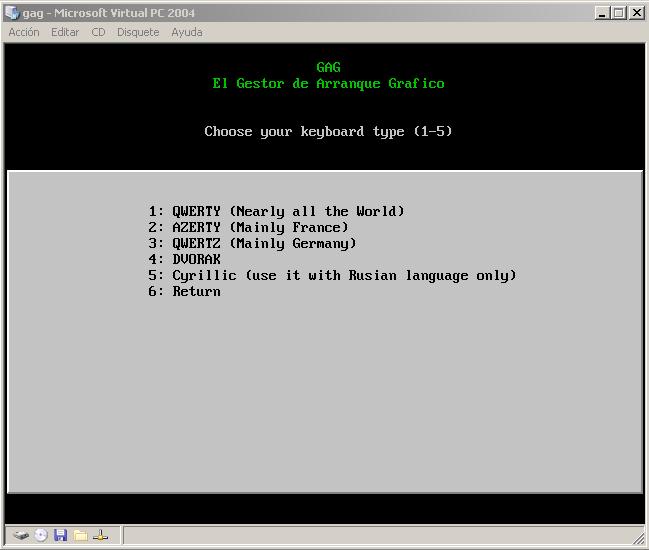Click the window resize grip
The image size is (649, 550).
(639, 538)
